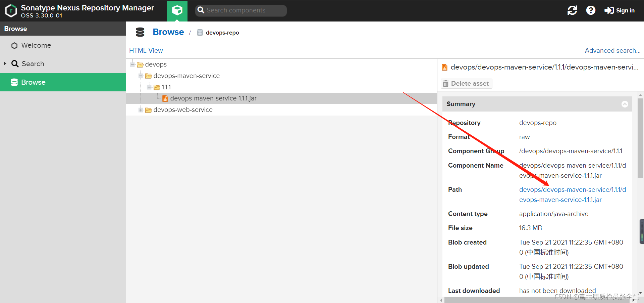Select the Browse sidebar item
The width and height of the screenshot is (644, 303).
pyautogui.click(x=63, y=82)
